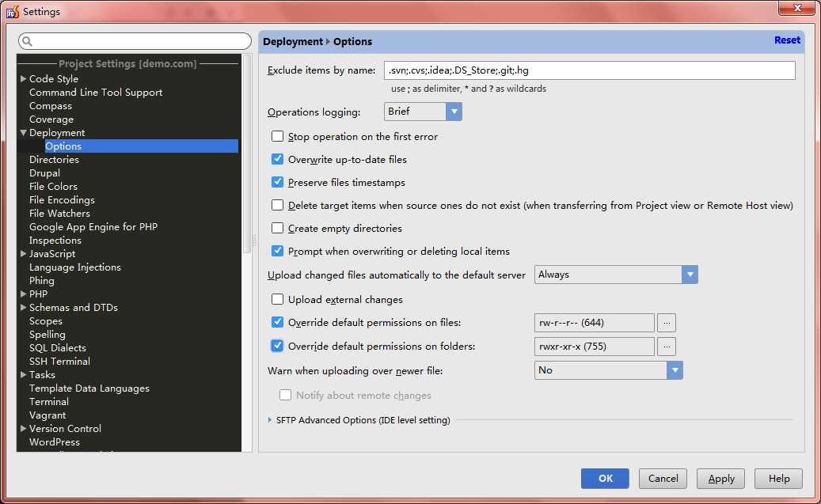Uncheck Override default permissions on folders
Screen dimensions: 821x504
(x=278, y=346)
